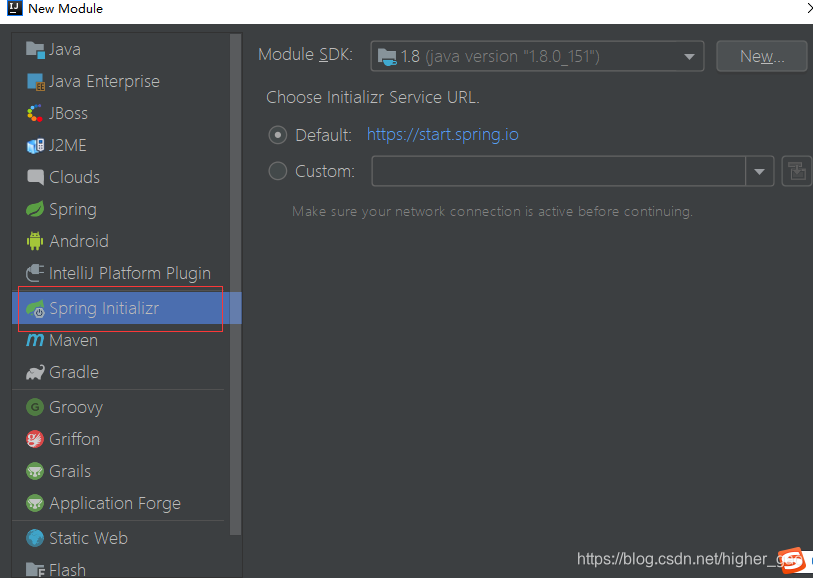Screen dimensions: 813x578
Task: Click the icon button beside the Custom URL field
Action: point(796,171)
